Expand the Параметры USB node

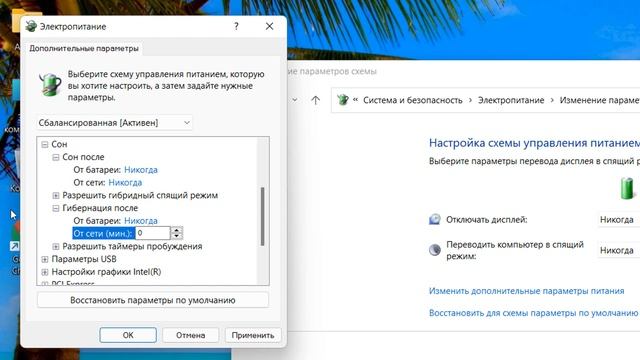(x=45, y=259)
